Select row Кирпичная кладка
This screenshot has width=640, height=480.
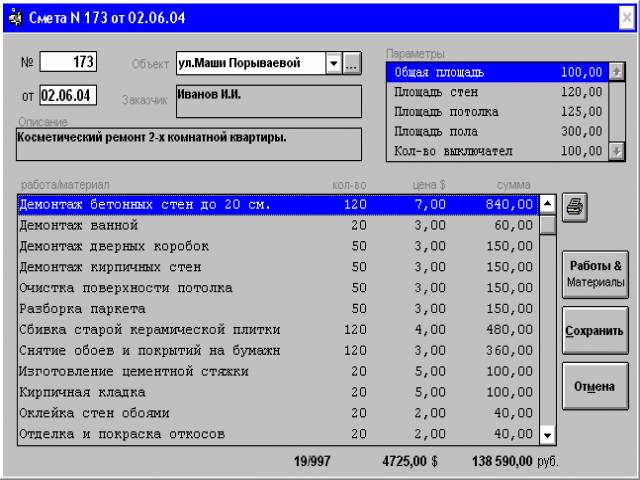coord(278,392)
